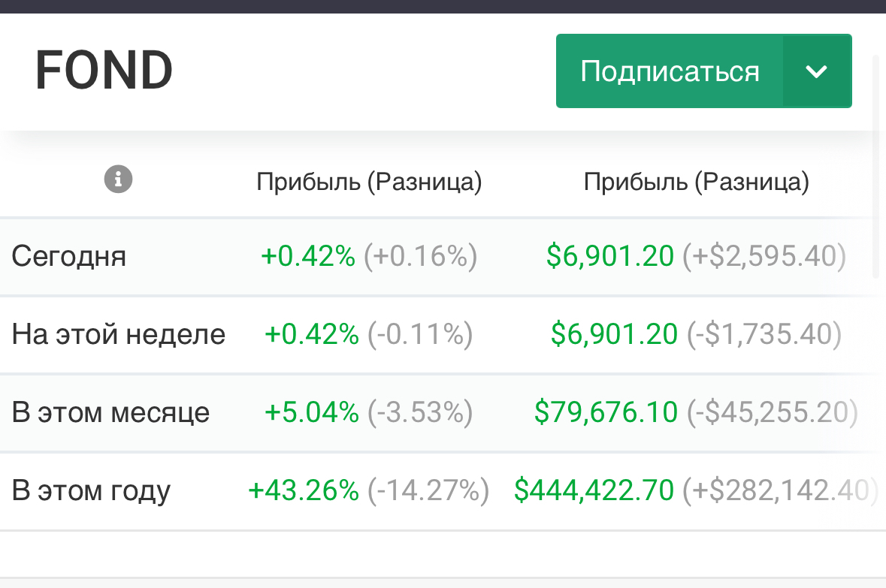Click the dollar Прибыль (Разница) column header
The image size is (886, 588).
click(x=696, y=182)
